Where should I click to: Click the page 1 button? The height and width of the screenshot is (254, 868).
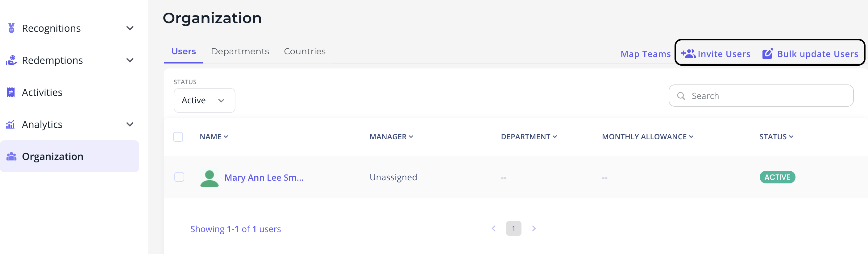(513, 228)
